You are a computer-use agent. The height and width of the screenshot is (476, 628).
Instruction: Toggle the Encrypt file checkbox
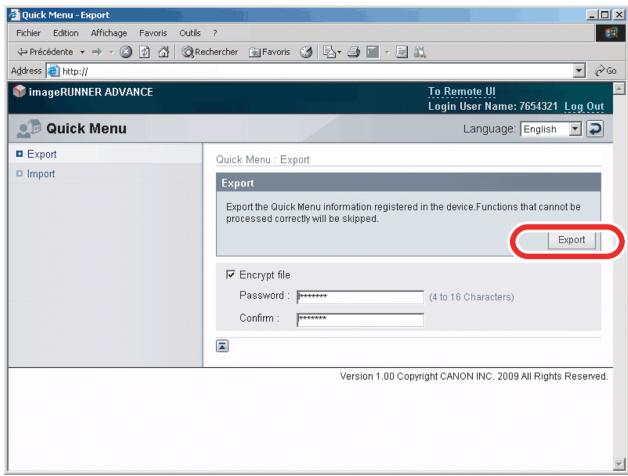[x=230, y=274]
